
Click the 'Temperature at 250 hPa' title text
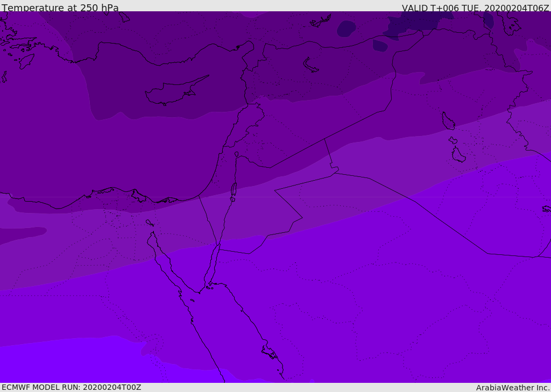click(60, 8)
